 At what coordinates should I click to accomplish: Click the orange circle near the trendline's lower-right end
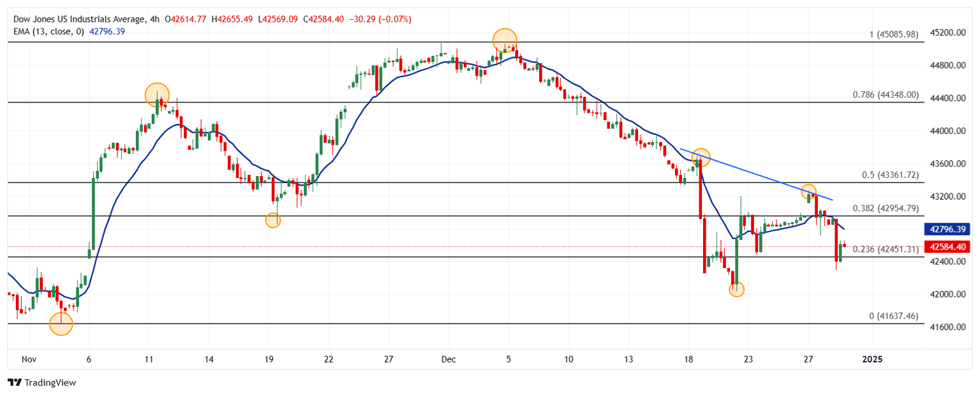pos(809,191)
